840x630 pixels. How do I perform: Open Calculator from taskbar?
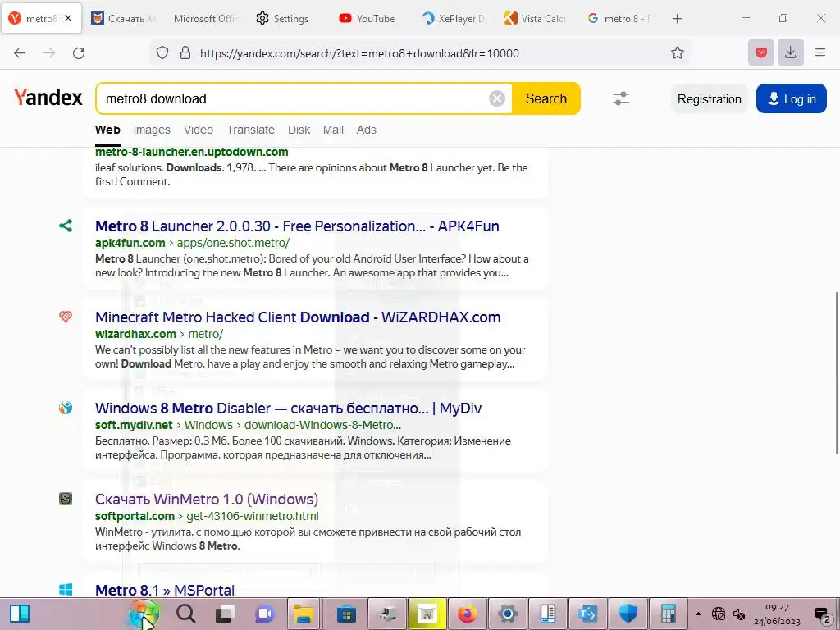(x=668, y=614)
